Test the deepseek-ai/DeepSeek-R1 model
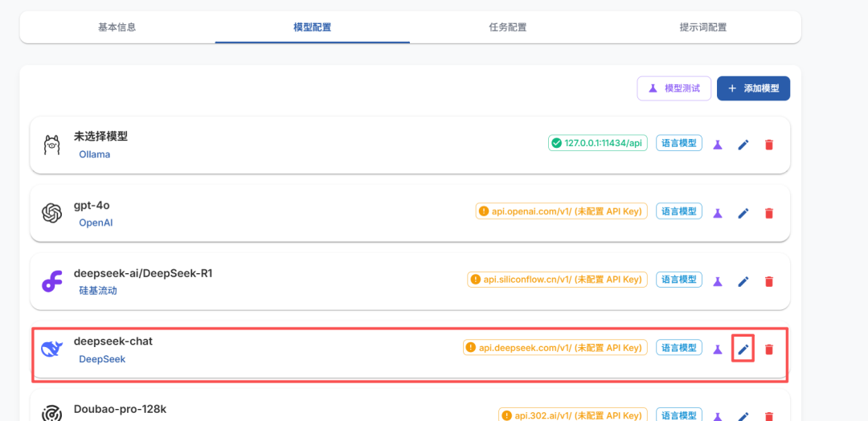Screen dimensions: 868x421 (718, 281)
